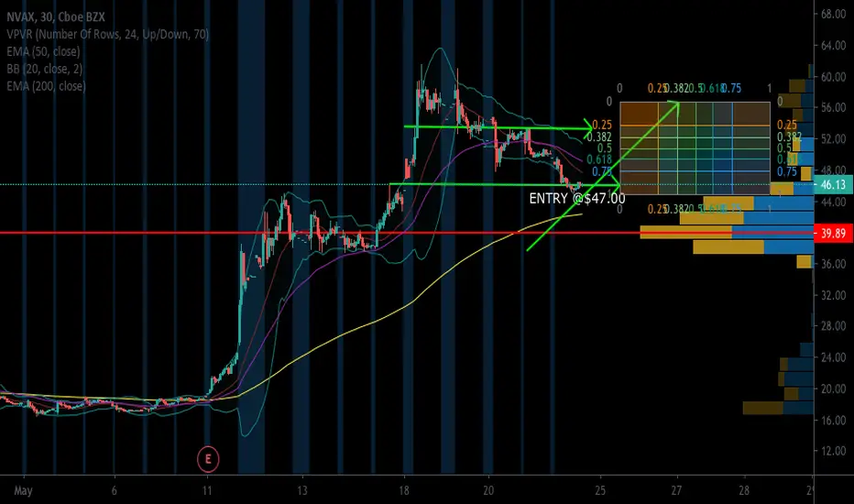Click the '6' date axis label
The image size is (854, 504).
click(x=114, y=490)
